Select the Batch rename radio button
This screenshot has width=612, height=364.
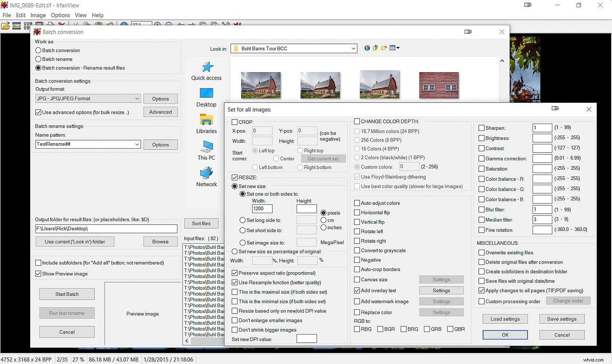point(38,59)
